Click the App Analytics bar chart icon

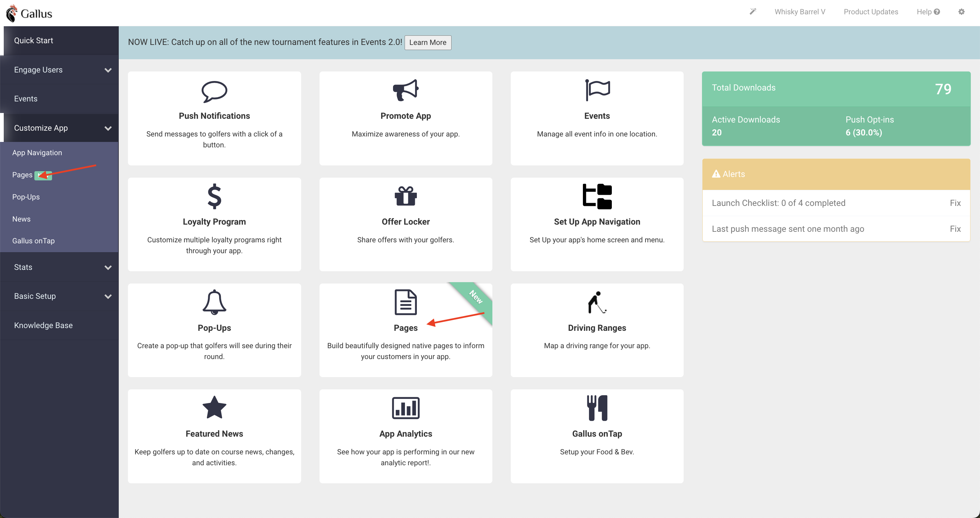coord(406,408)
